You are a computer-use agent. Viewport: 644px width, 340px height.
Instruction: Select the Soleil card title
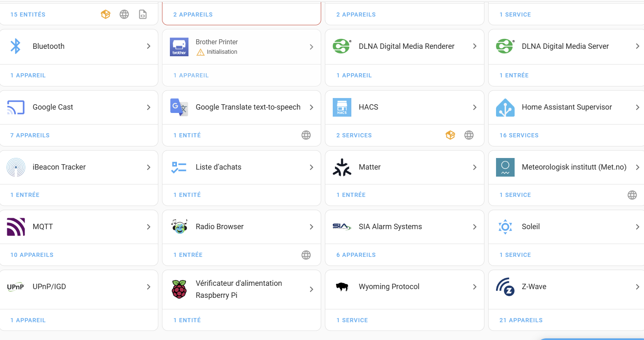point(531,227)
